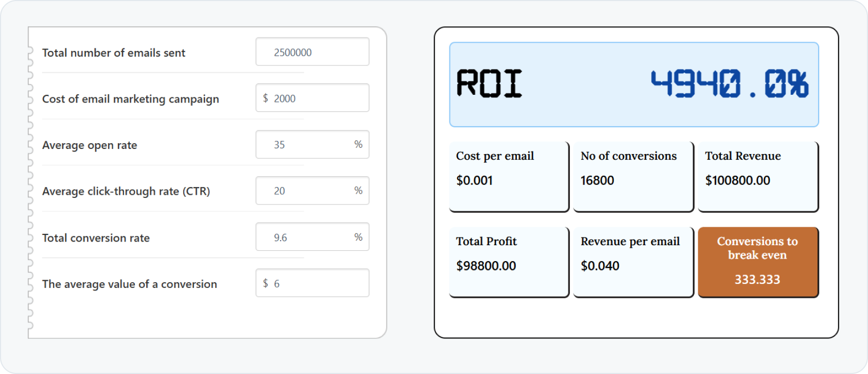Click the total emails sent input field
The image size is (868, 374).
pos(312,52)
